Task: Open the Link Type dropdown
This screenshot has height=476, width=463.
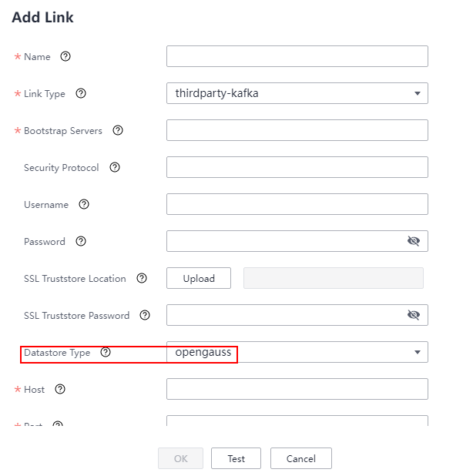Action: click(x=297, y=93)
